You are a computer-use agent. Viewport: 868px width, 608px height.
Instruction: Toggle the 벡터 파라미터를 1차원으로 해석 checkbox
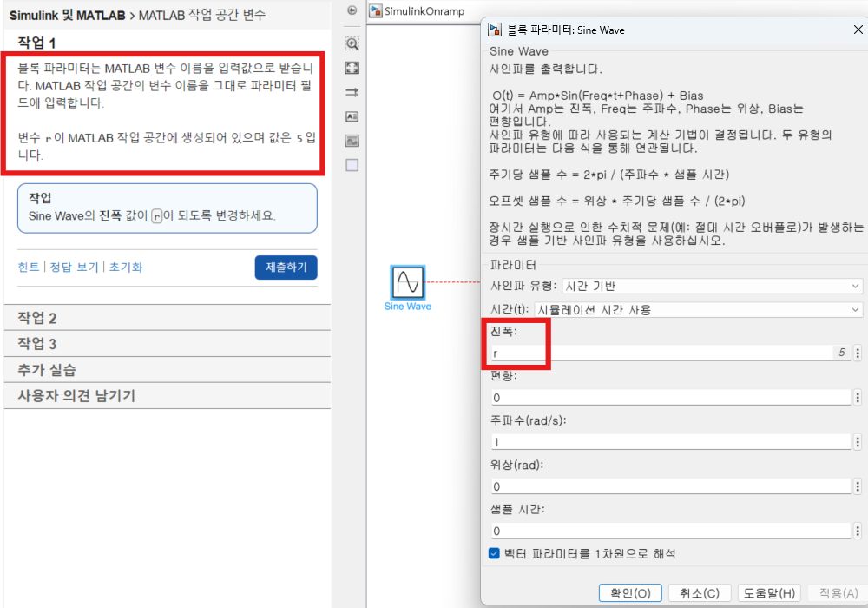(495, 553)
